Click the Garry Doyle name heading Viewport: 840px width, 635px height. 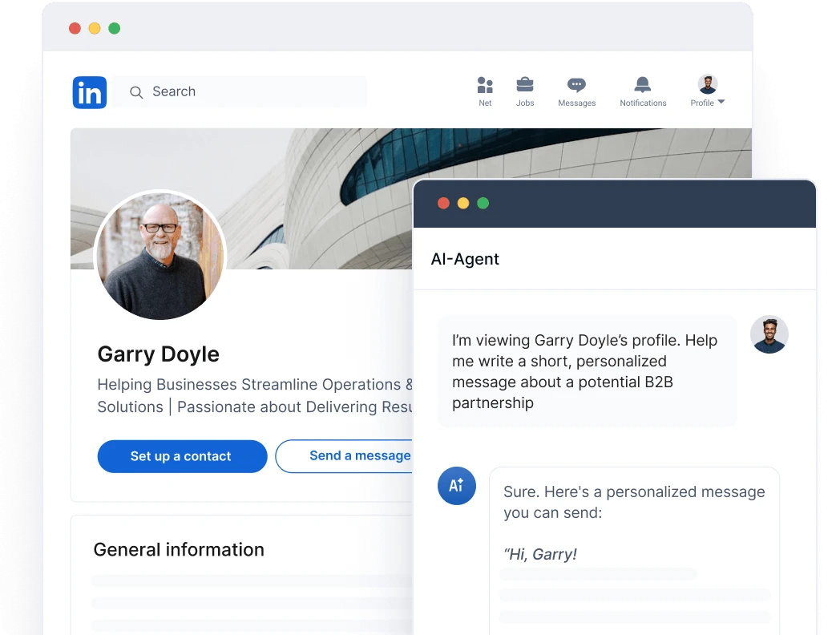point(158,354)
